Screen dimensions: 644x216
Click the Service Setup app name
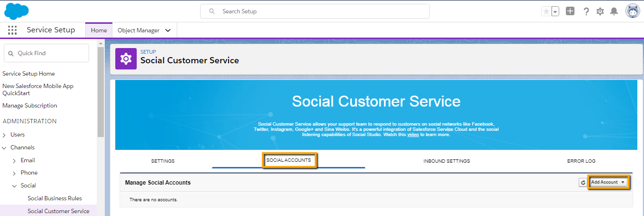(x=51, y=30)
